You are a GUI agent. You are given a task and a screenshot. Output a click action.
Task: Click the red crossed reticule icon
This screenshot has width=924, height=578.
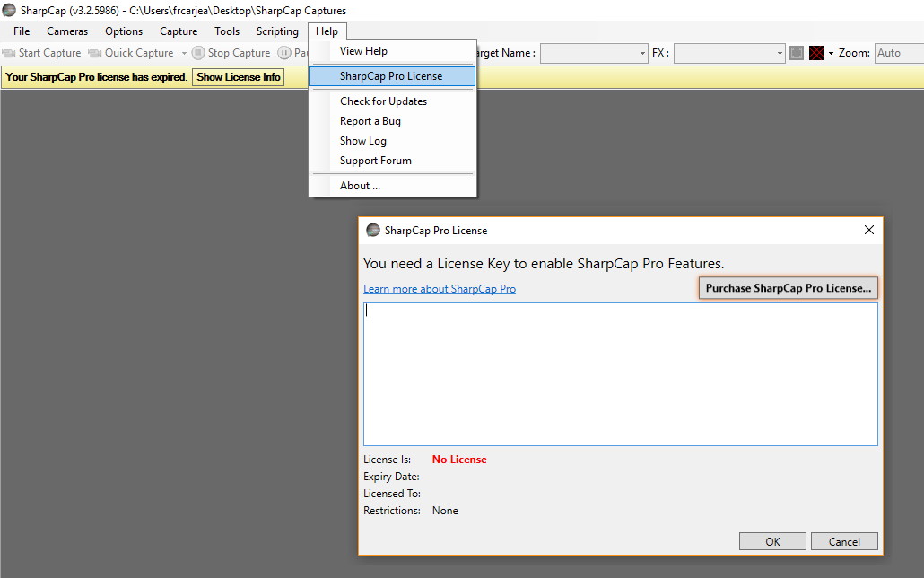[x=816, y=53]
